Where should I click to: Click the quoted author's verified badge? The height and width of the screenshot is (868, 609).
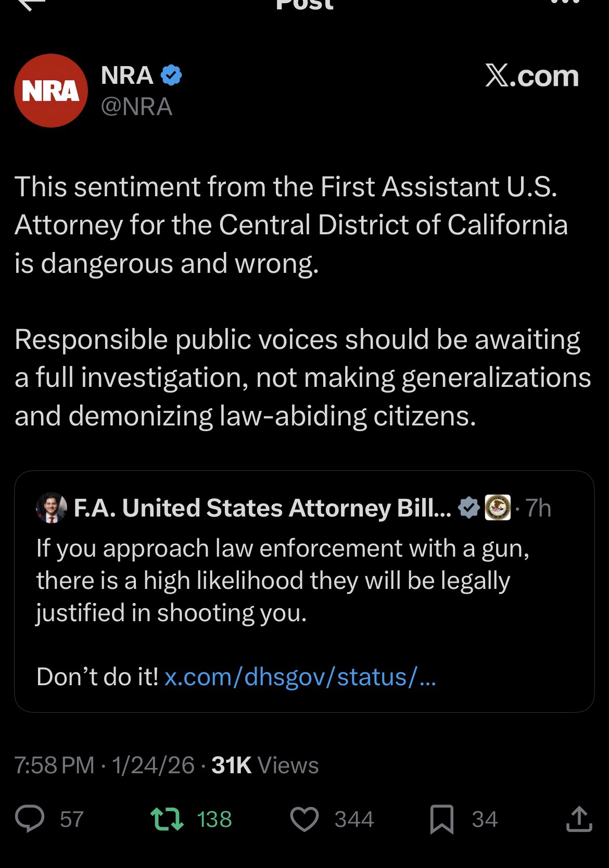(469, 508)
